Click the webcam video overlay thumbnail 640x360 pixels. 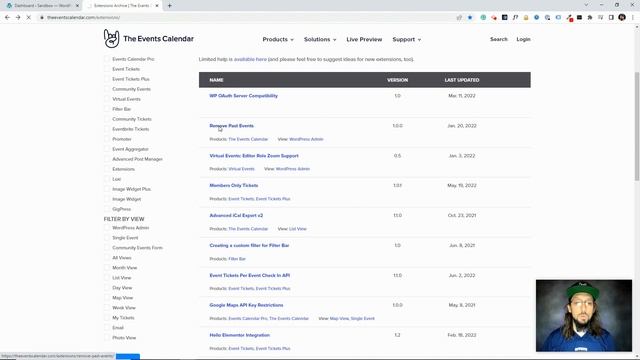[584, 316]
